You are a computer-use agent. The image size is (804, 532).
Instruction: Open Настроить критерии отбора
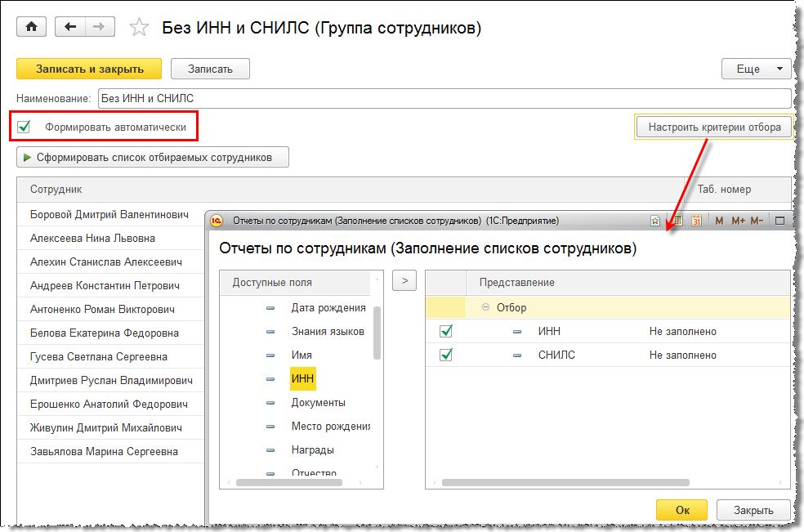pos(714,127)
